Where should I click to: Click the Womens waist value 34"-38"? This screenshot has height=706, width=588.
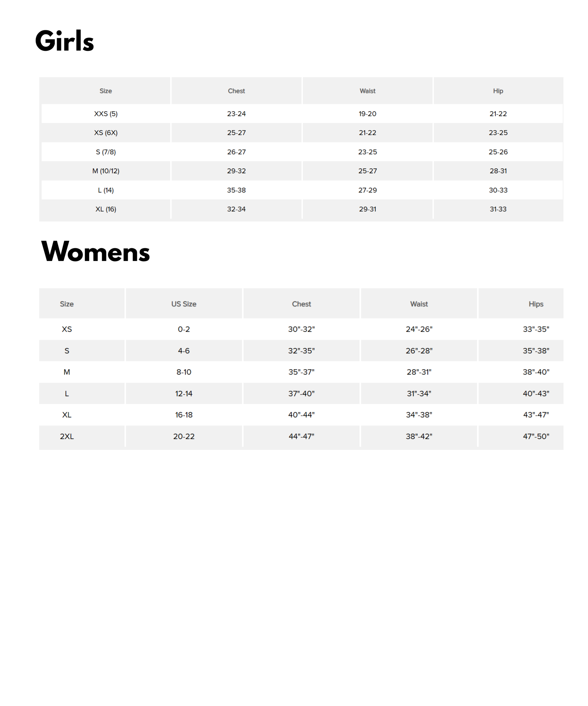point(419,415)
